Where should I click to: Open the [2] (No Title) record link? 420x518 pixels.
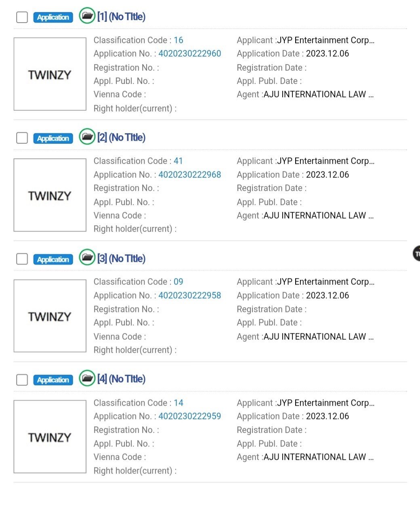coord(120,137)
